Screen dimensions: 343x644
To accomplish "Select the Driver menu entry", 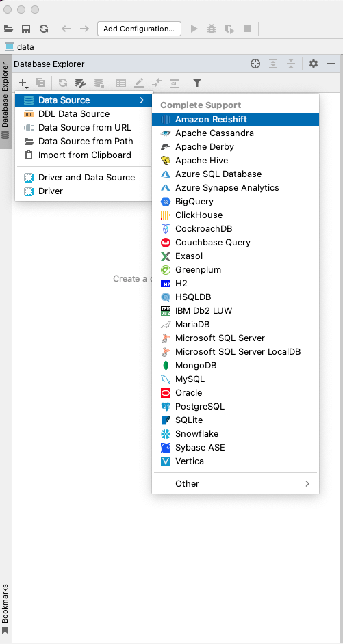I will pyautogui.click(x=84, y=191).
